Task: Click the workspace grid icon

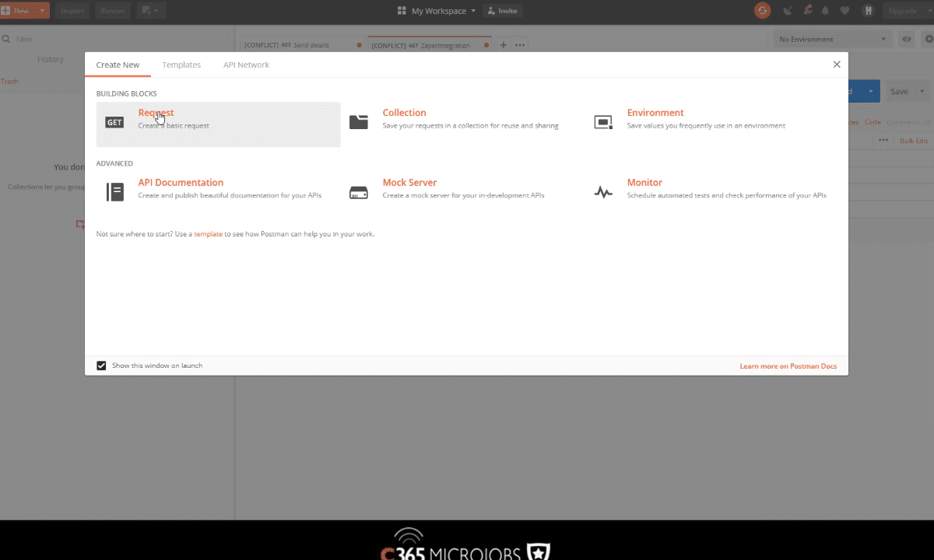Action: pos(402,11)
